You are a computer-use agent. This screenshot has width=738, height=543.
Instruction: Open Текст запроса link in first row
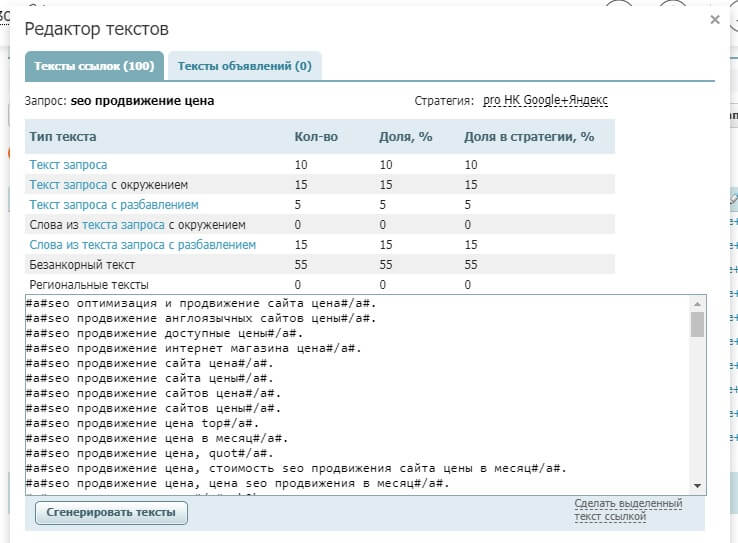(68, 165)
